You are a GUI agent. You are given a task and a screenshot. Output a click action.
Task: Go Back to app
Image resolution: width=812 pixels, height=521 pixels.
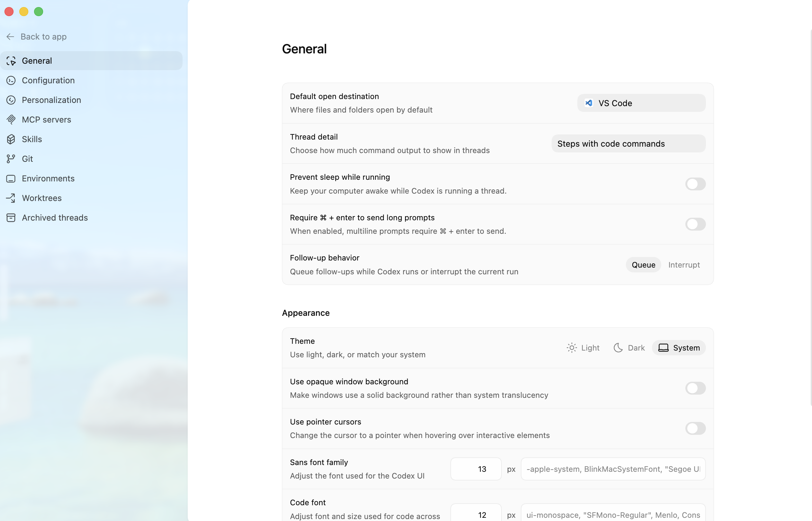click(x=37, y=37)
